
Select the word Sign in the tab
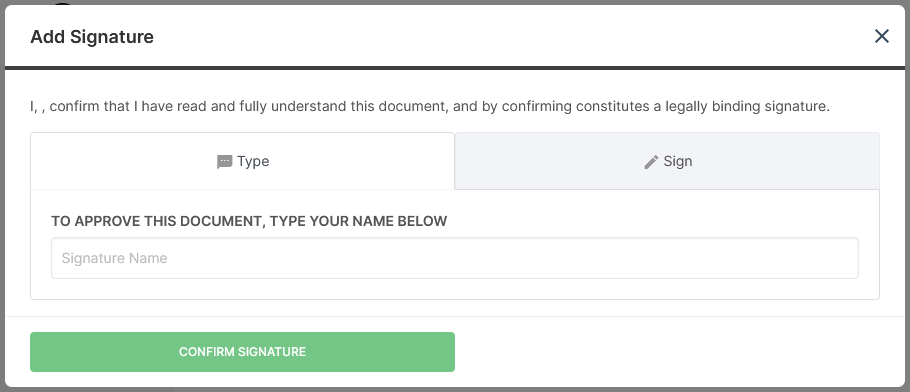point(678,161)
